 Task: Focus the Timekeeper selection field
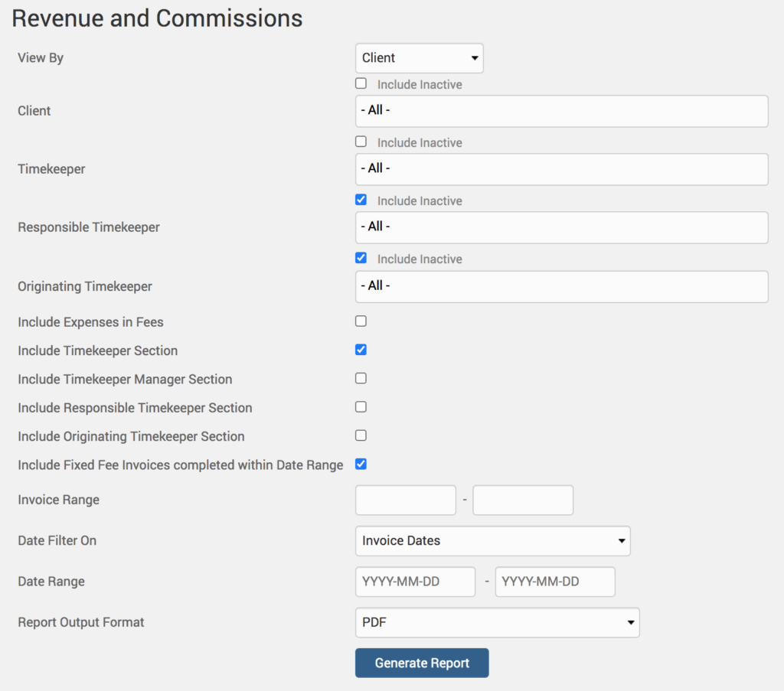[x=561, y=169]
